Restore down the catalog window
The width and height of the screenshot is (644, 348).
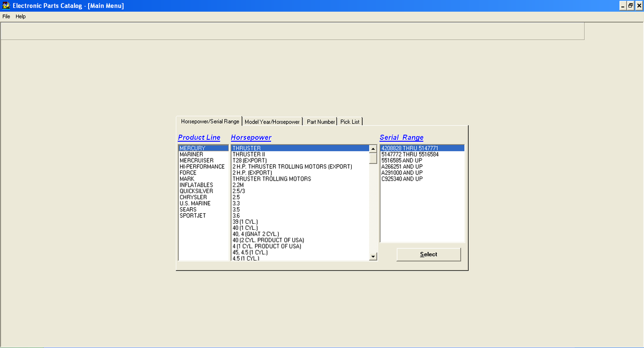pyautogui.click(x=630, y=6)
